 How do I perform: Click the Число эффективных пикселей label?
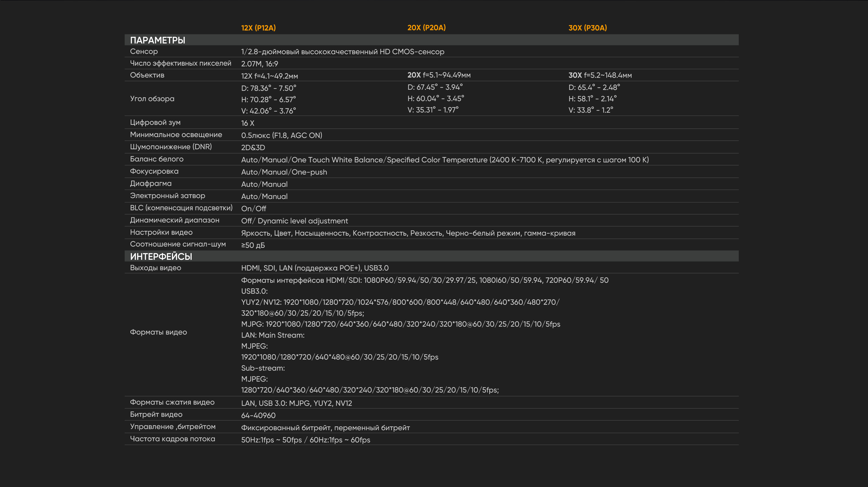[x=181, y=63]
